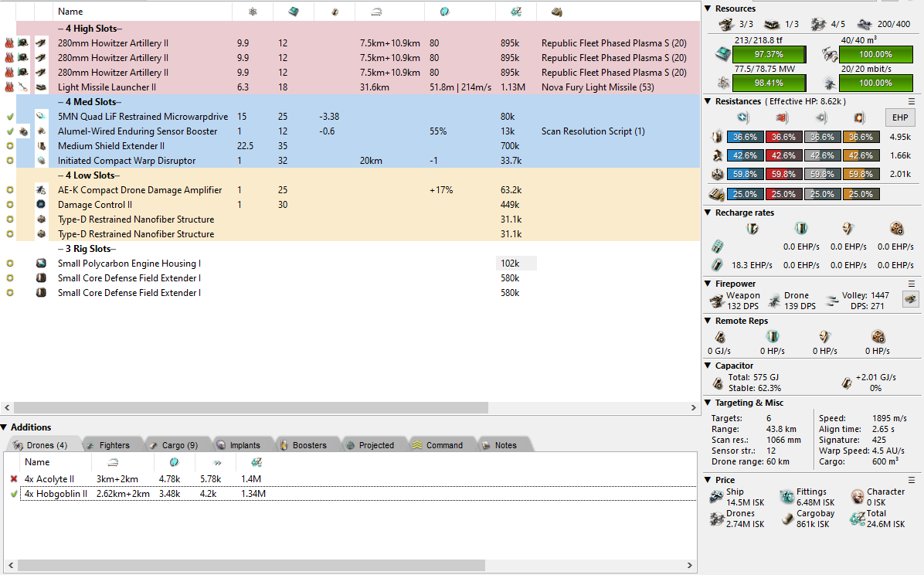Enable the 4x Acolyte II drones
The height and width of the screenshot is (575, 924).
pyautogui.click(x=13, y=479)
